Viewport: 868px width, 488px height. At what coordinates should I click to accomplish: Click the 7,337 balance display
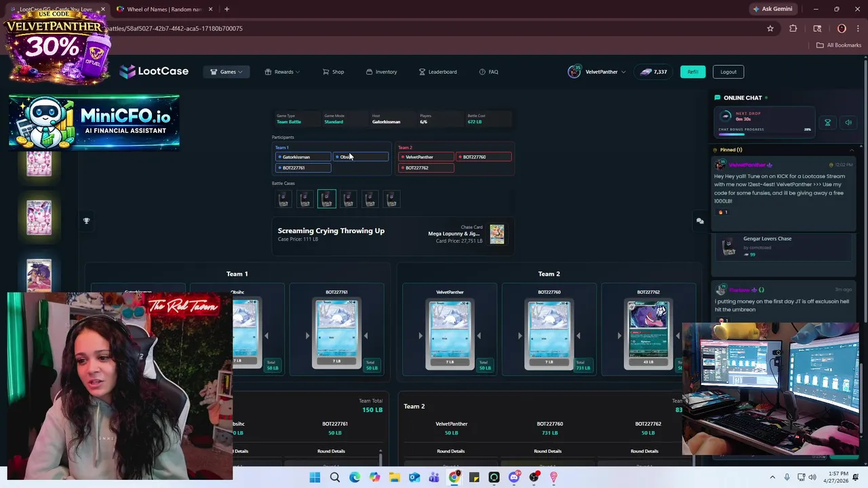[x=654, y=72]
